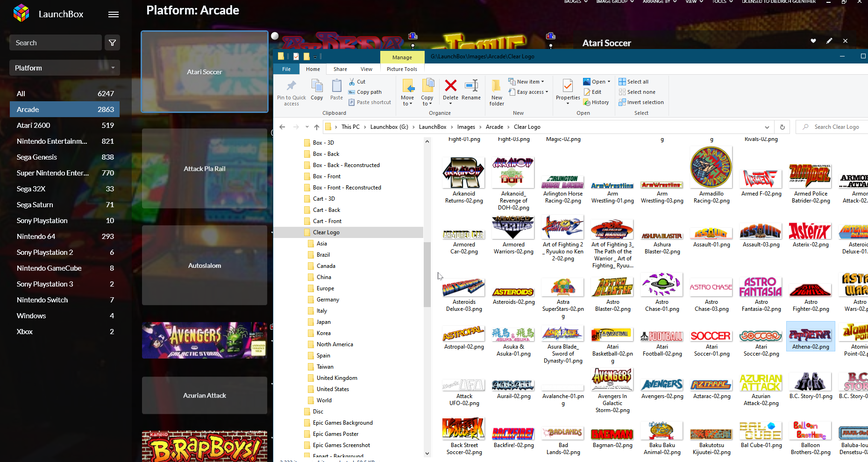Switch to the Share ribbon tab

tap(340, 69)
